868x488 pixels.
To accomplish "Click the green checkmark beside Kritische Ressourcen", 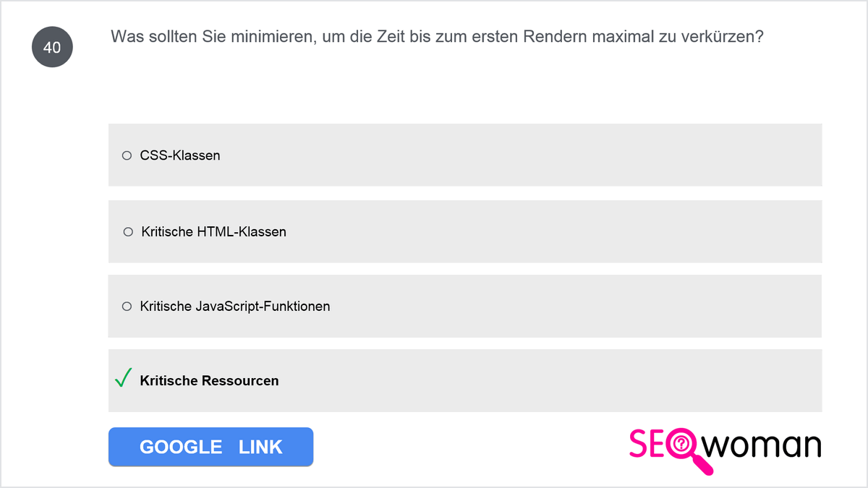I will coord(123,378).
